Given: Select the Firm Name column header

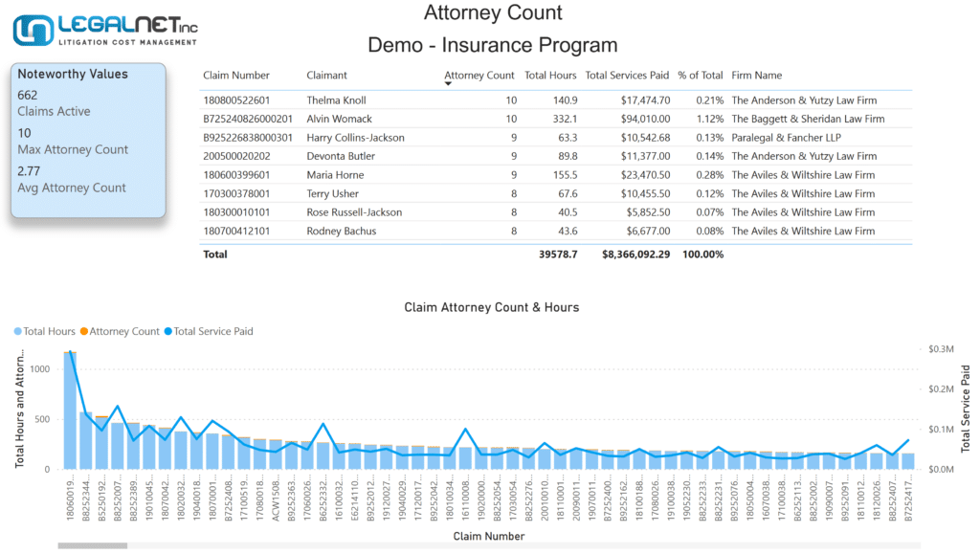Looking at the screenshot, I should click(x=756, y=75).
